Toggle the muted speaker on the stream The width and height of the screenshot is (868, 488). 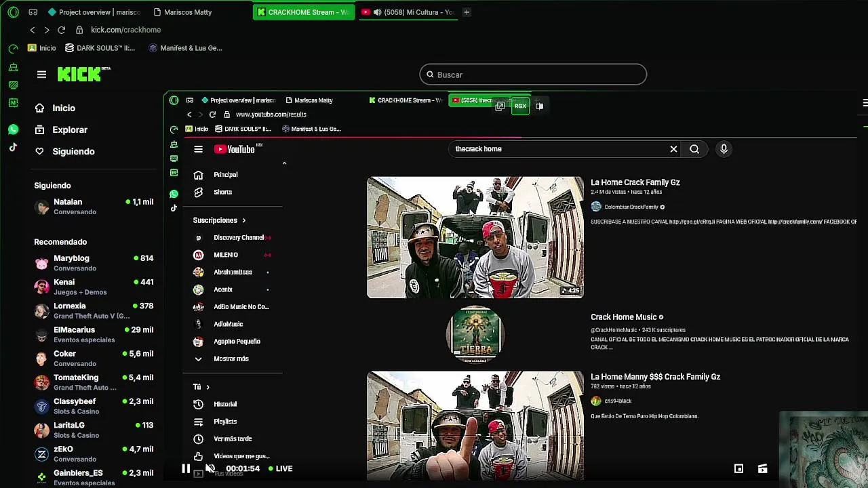pos(210,468)
